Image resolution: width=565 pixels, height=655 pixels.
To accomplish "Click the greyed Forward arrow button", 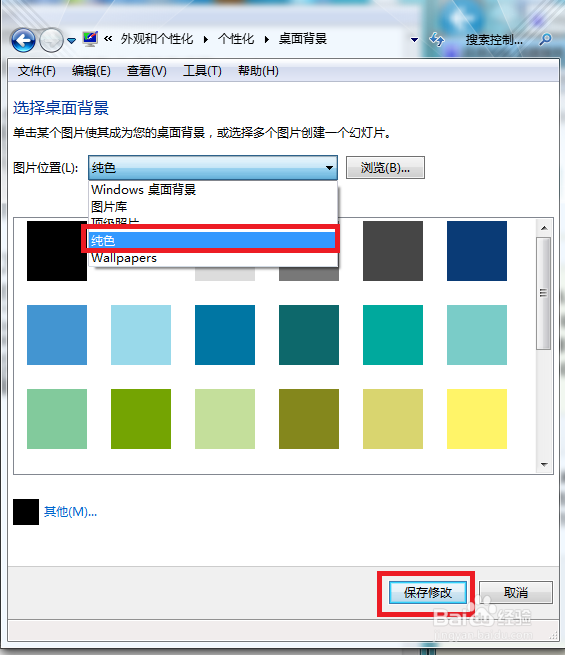I will tap(51, 41).
